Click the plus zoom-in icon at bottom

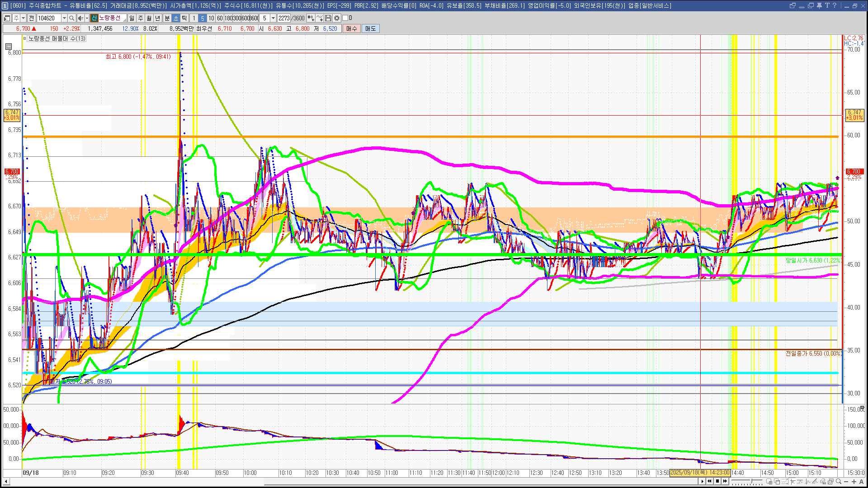point(854,482)
